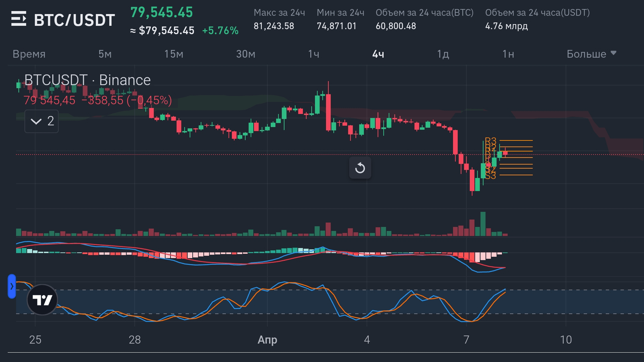Select the 1ч timeframe tab

pos(314,54)
